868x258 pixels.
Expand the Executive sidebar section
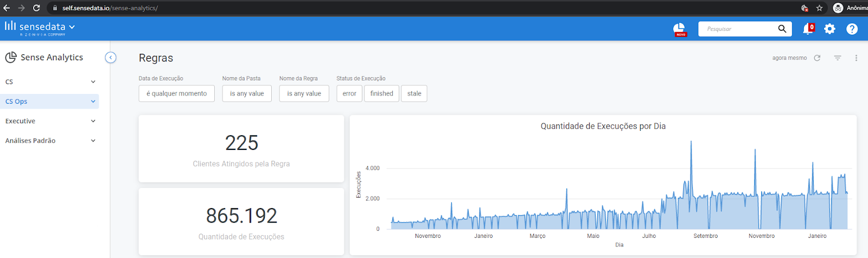50,121
